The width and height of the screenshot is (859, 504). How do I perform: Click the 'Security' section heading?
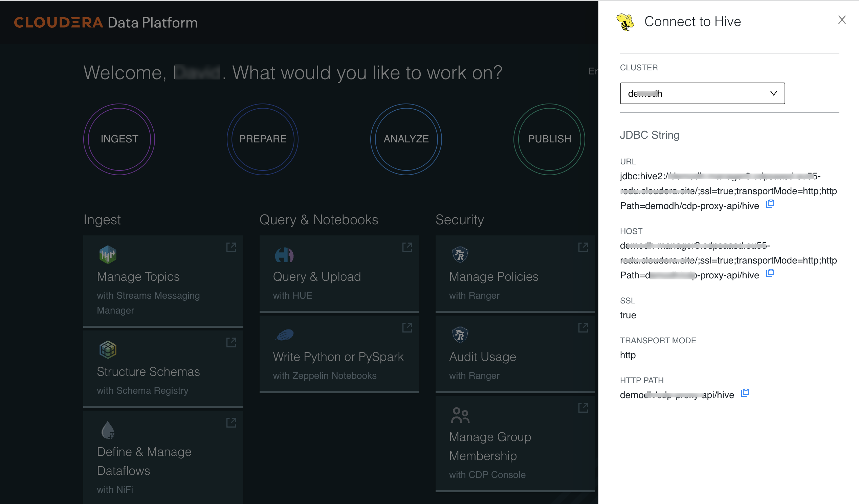pos(460,220)
